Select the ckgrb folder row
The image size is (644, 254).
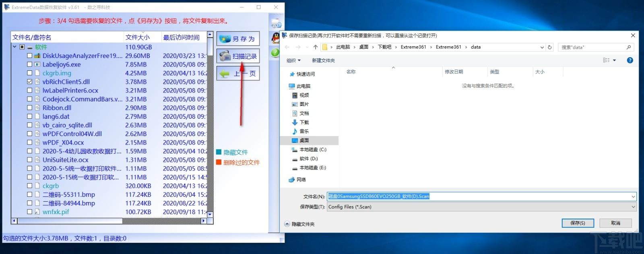click(x=109, y=186)
